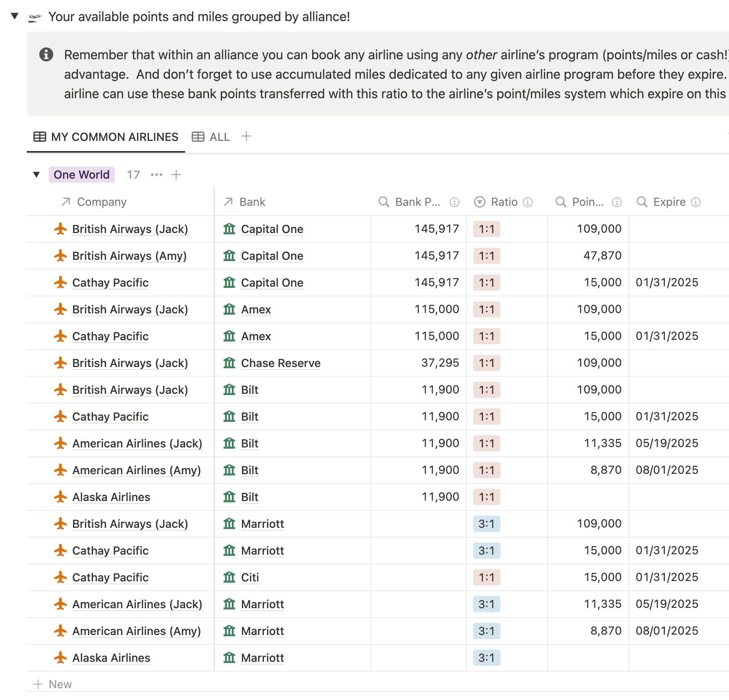Open Capital One in the Cathay Pacific row
This screenshot has width=729, height=700.
(x=272, y=283)
